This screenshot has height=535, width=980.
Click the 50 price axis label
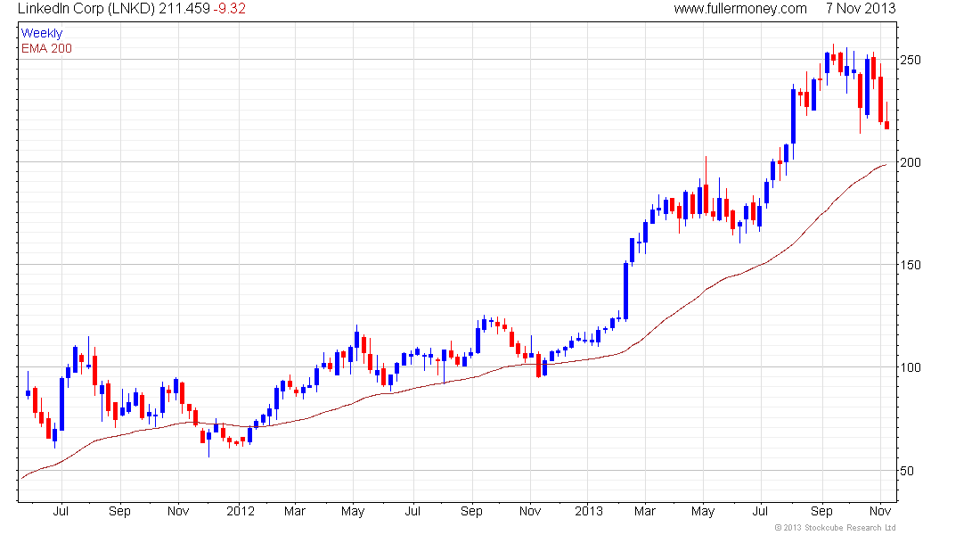[x=907, y=471]
